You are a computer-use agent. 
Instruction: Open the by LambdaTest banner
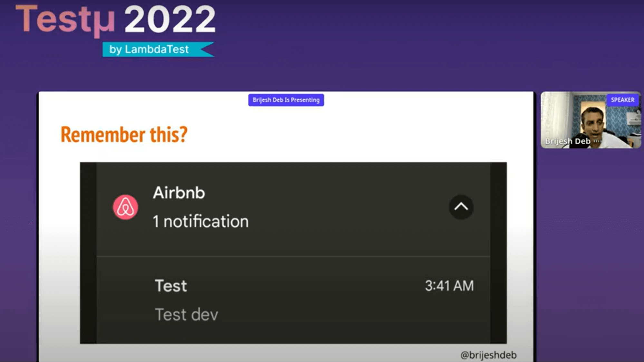(149, 49)
